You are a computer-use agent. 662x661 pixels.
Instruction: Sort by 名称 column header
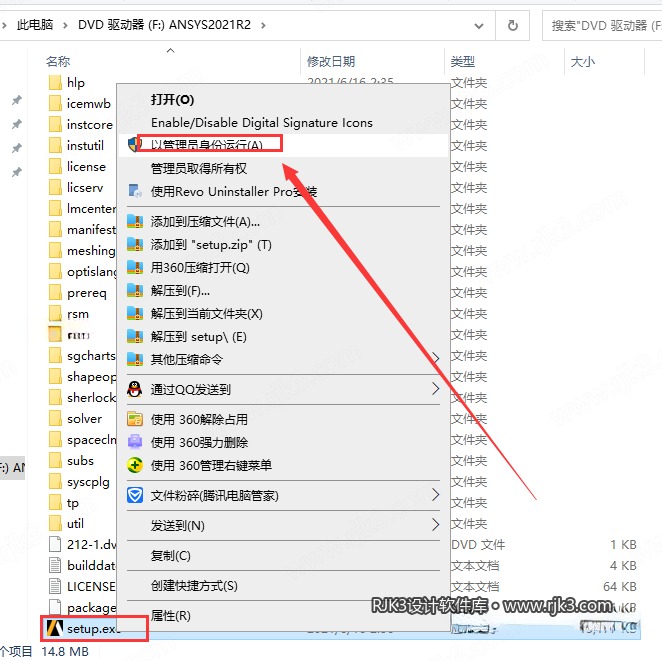pyautogui.click(x=58, y=62)
